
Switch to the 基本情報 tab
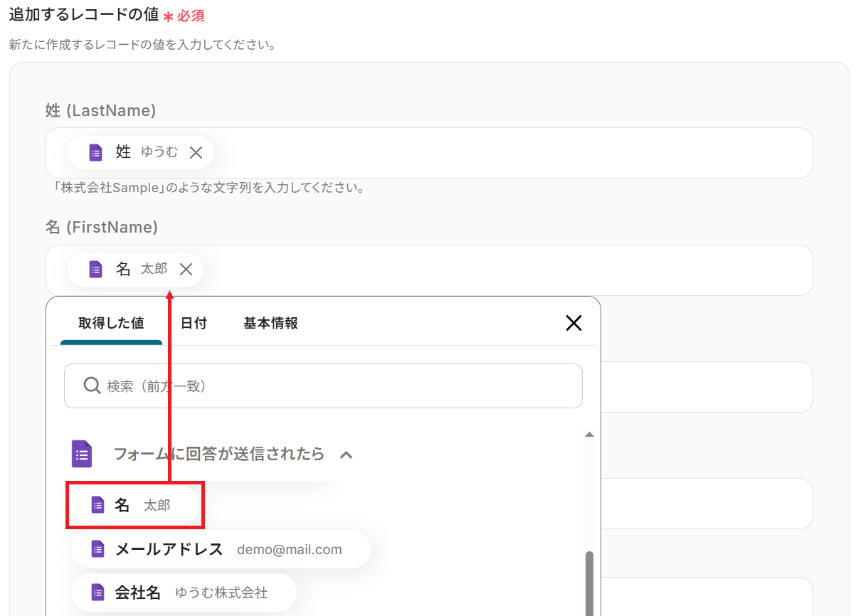(x=270, y=323)
